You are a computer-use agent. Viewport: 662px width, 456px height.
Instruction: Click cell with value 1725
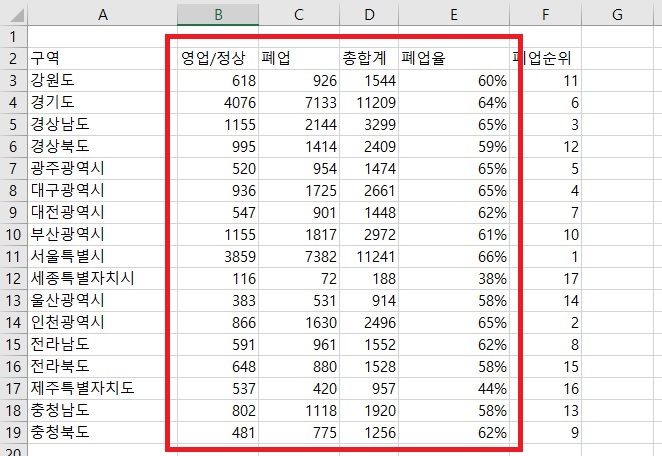299,190
